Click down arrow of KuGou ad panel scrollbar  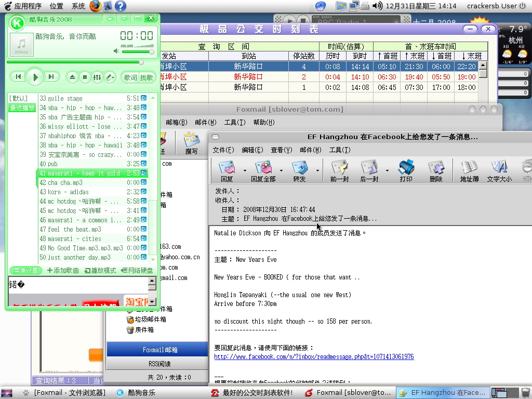[x=152, y=301]
